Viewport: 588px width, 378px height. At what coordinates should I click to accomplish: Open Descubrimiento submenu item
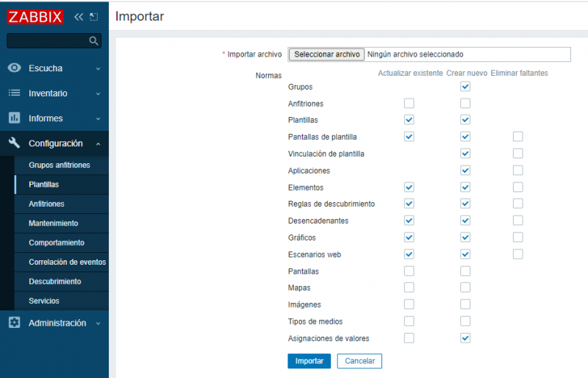point(62,282)
